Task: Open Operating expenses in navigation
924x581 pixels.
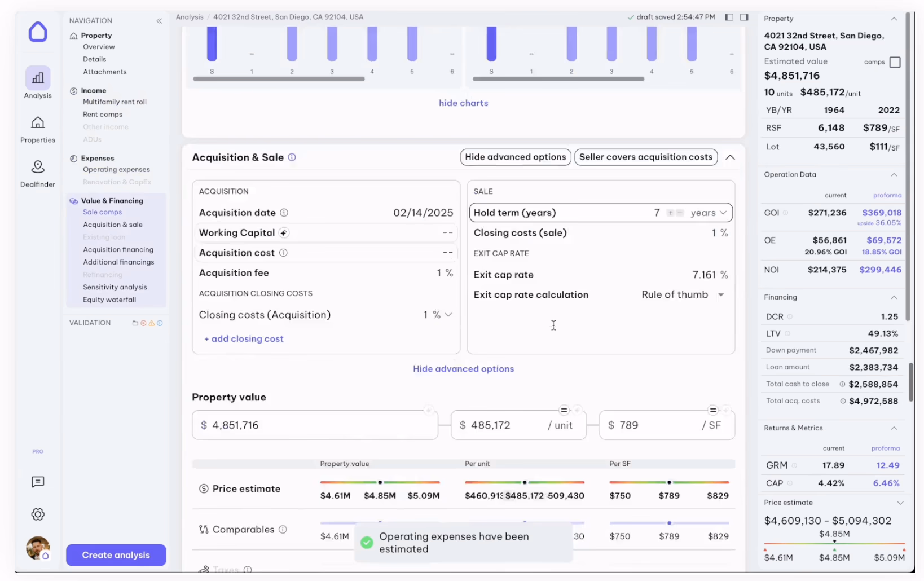Action: [x=116, y=170]
